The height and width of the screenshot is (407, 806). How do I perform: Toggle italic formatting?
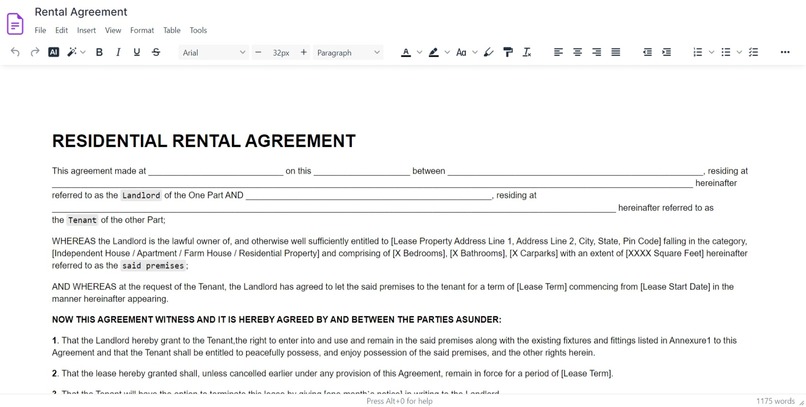(x=118, y=52)
